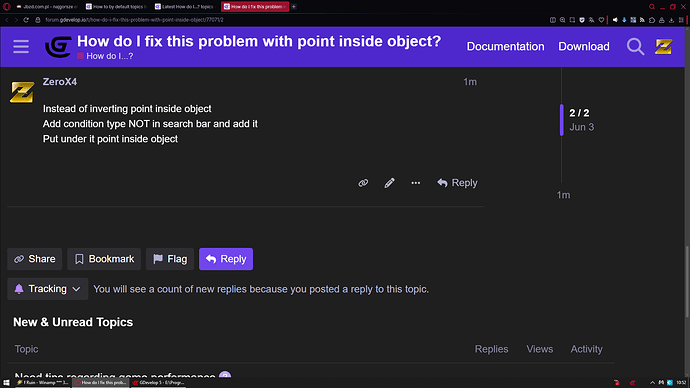Add page to bookmarks heart icon

click(x=601, y=20)
